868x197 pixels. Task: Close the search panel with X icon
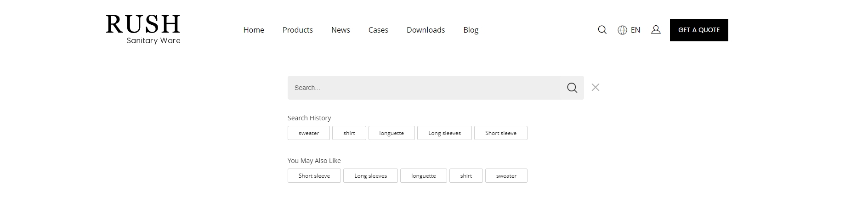click(x=595, y=87)
